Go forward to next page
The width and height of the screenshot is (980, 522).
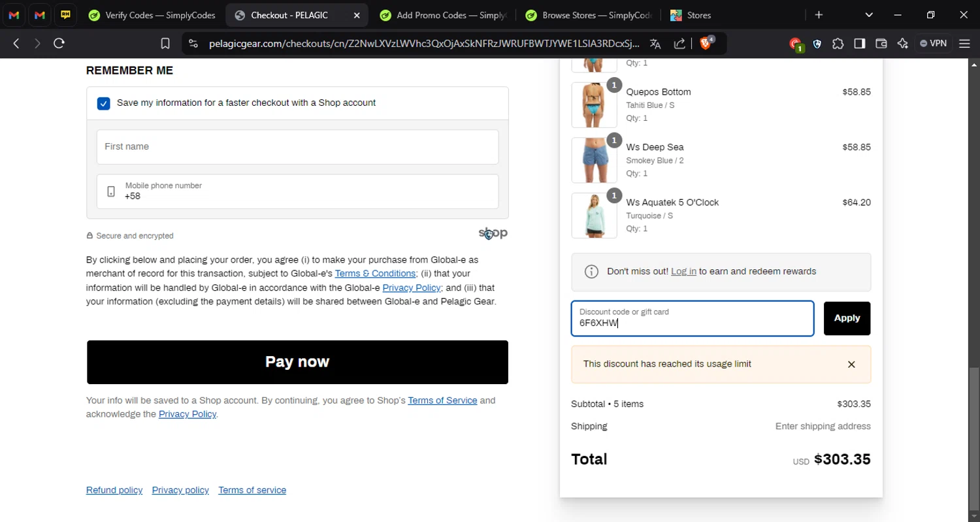point(37,44)
